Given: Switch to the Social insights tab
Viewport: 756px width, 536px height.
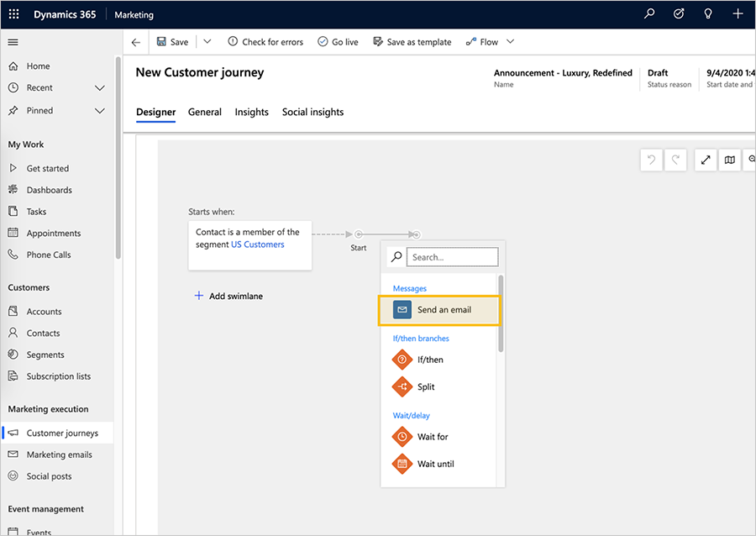Looking at the screenshot, I should point(313,112).
